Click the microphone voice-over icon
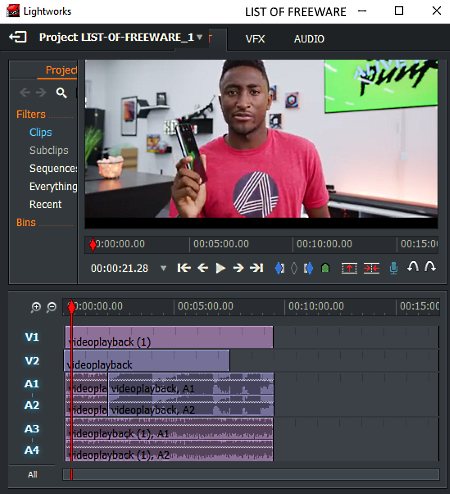This screenshot has height=494, width=450. pos(394,268)
